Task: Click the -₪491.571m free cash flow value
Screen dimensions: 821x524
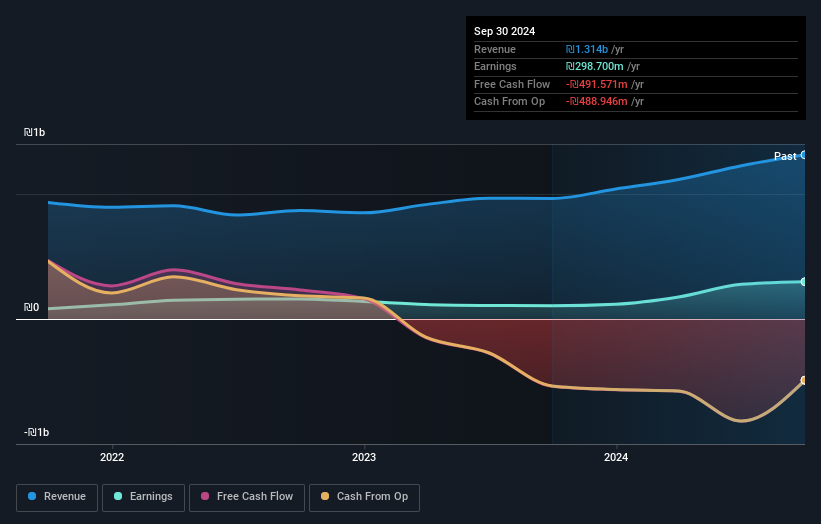Action: click(x=596, y=84)
